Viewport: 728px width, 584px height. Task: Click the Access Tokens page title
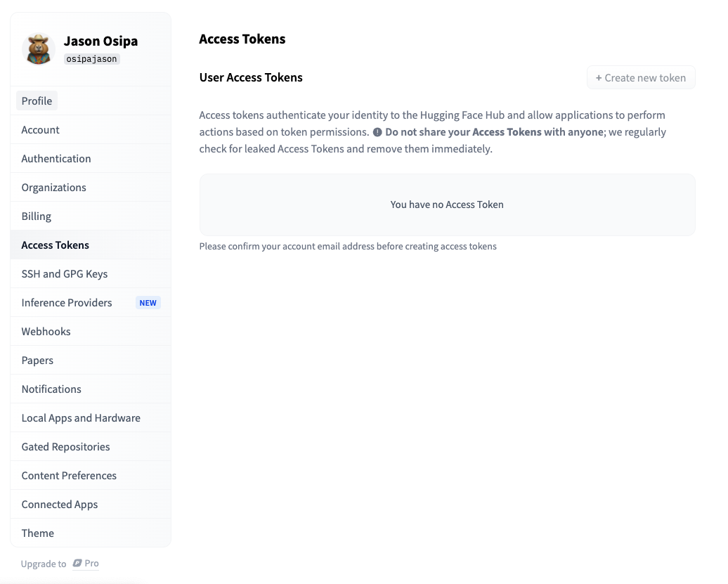pos(242,39)
